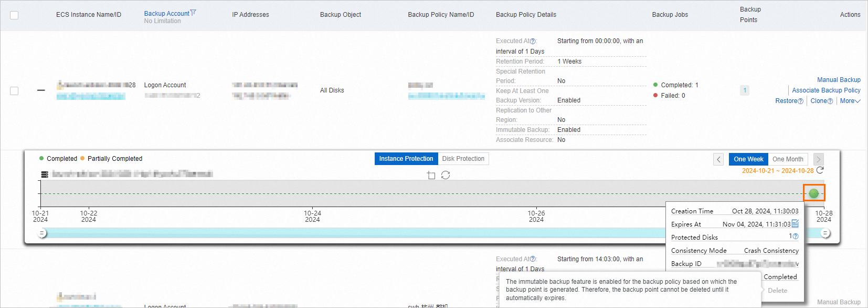Click the Backup Account column header
The width and height of the screenshot is (868, 308).
point(166,14)
